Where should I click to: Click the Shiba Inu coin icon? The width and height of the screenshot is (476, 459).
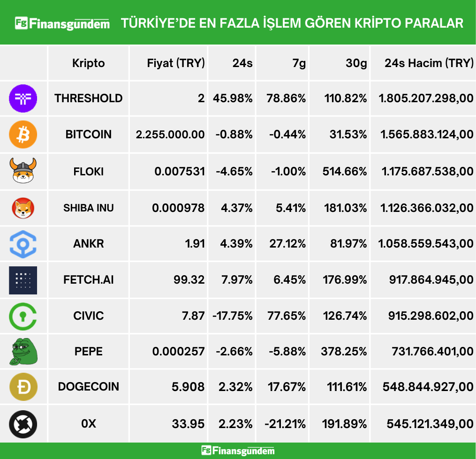23,208
